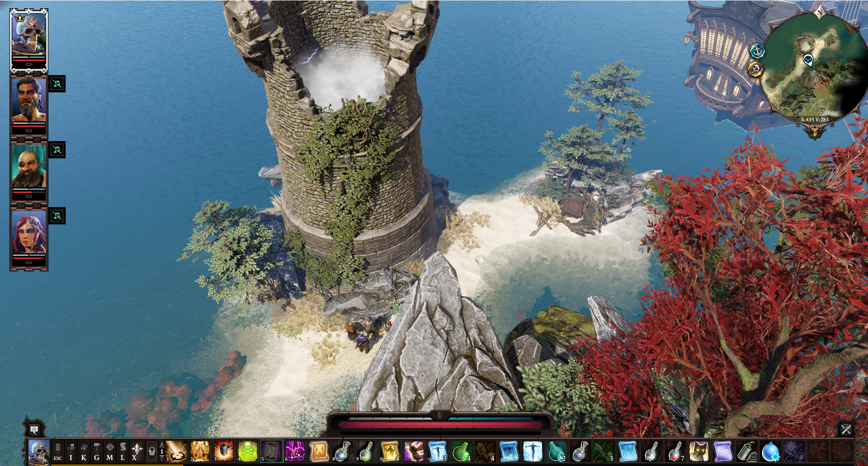Screen dimensions: 868x466
Task: Open the inventory button labeled I
Action: [x=71, y=451]
